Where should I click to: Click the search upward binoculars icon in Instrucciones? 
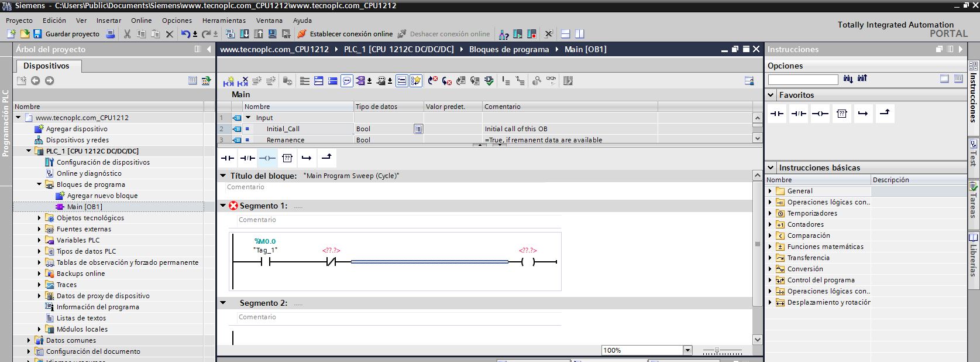pyautogui.click(x=862, y=79)
